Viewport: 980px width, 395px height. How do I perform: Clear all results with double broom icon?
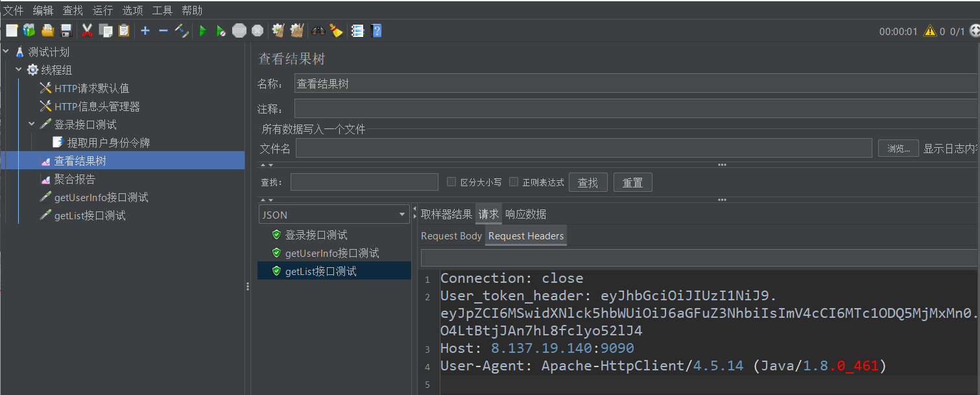pyautogui.click(x=297, y=30)
